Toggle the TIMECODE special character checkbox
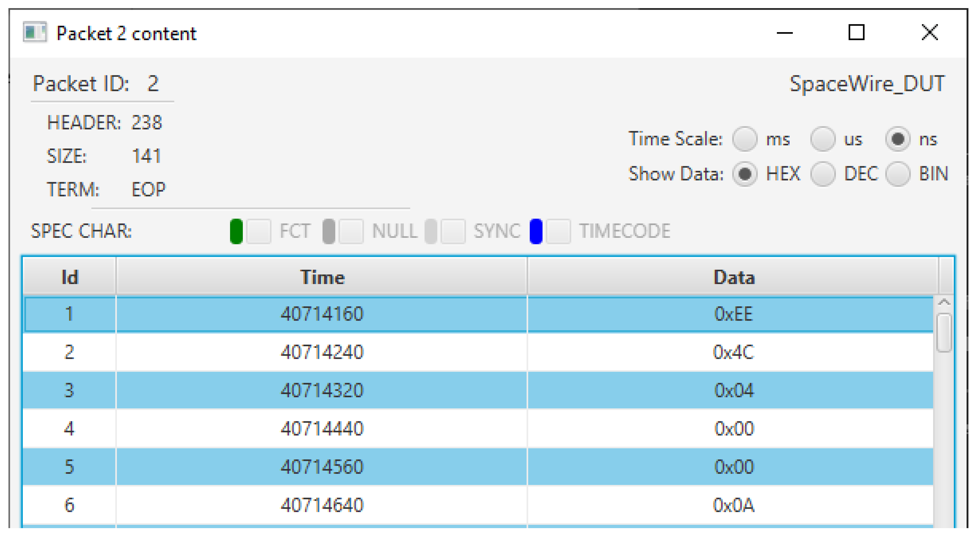This screenshot has height=540, width=980. (558, 231)
